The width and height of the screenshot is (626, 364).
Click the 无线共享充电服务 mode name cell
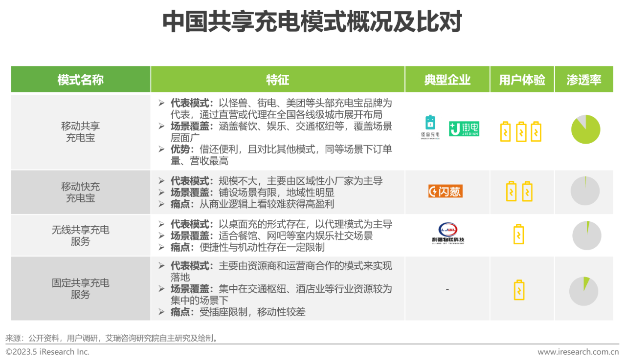[x=81, y=235]
